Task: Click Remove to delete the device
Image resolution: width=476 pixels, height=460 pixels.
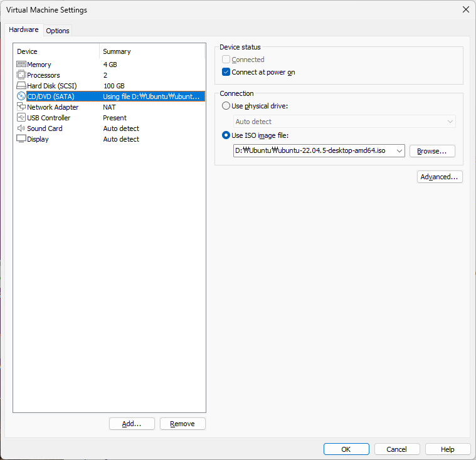Action: click(x=182, y=424)
